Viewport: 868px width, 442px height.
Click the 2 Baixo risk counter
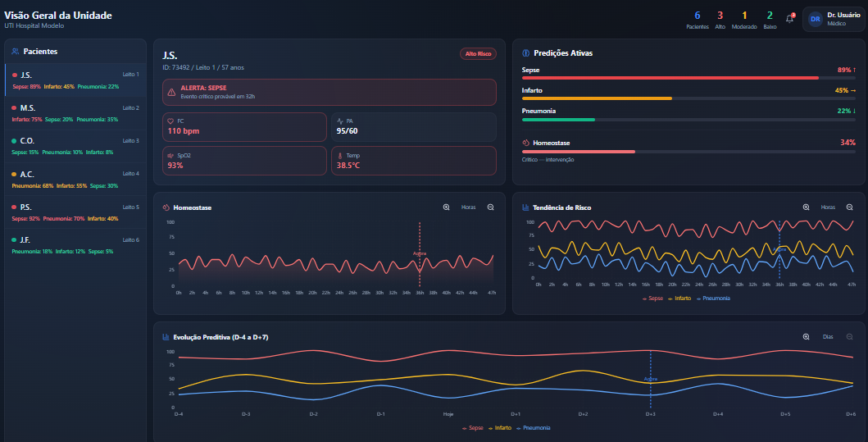(x=770, y=20)
